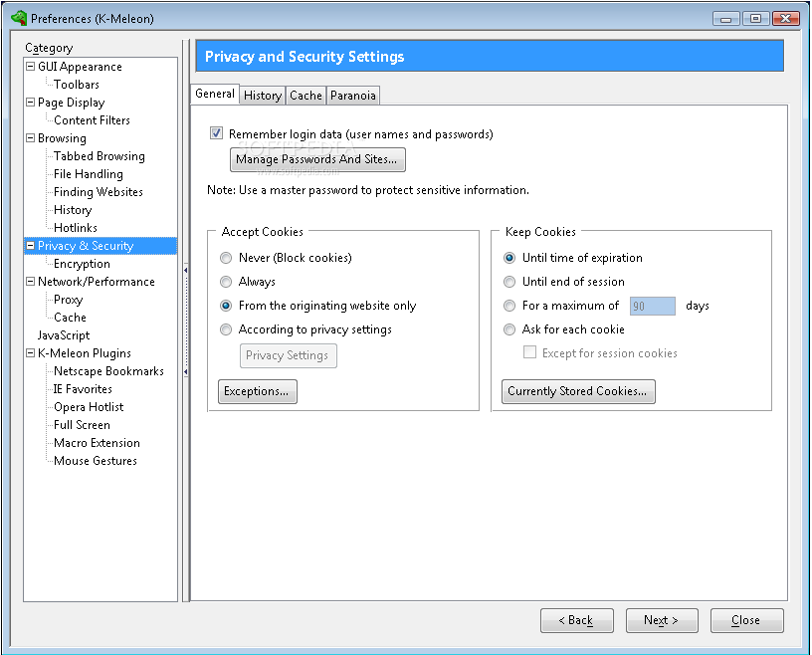Open the History tab
812x655 pixels.
point(263,96)
